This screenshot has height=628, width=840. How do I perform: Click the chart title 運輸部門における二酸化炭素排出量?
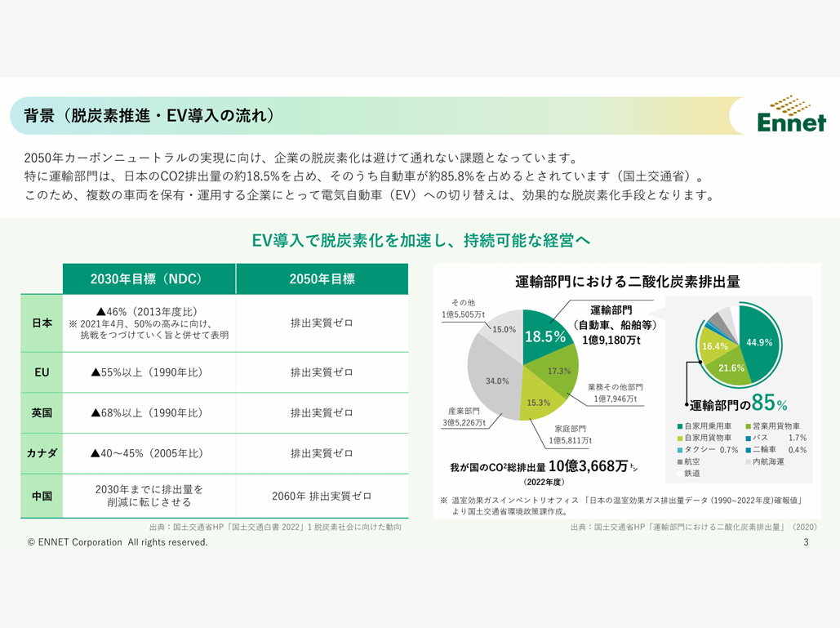(x=627, y=281)
